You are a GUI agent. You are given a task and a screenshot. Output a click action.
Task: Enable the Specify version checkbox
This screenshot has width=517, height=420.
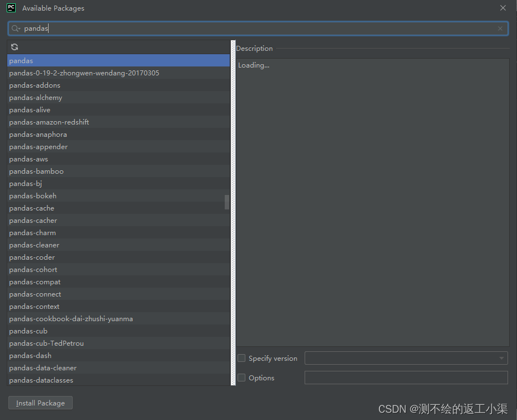241,358
